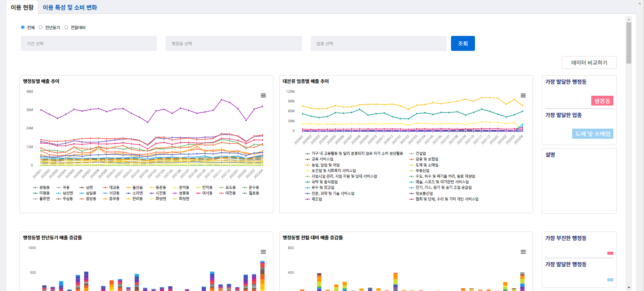This screenshot has width=644, height=291.
Task: Toggle 국동 series in legend
Action: tap(63, 187)
